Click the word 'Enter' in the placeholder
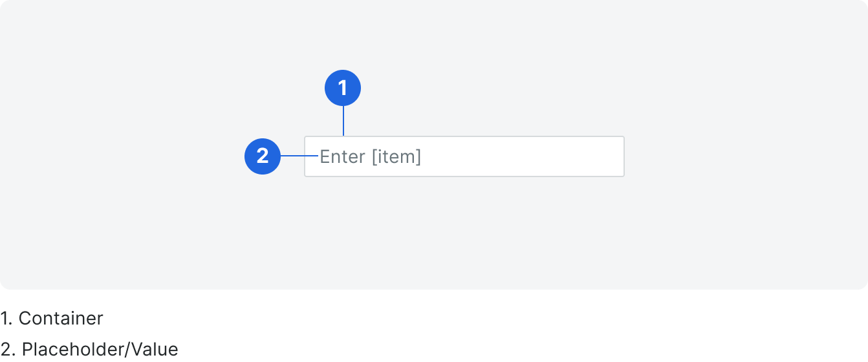This screenshot has width=868, height=362. click(343, 156)
